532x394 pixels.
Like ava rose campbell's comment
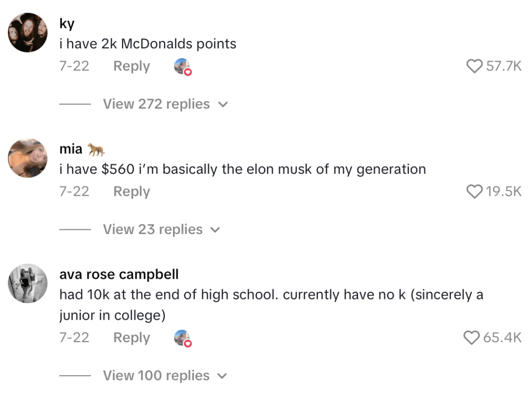472,338
